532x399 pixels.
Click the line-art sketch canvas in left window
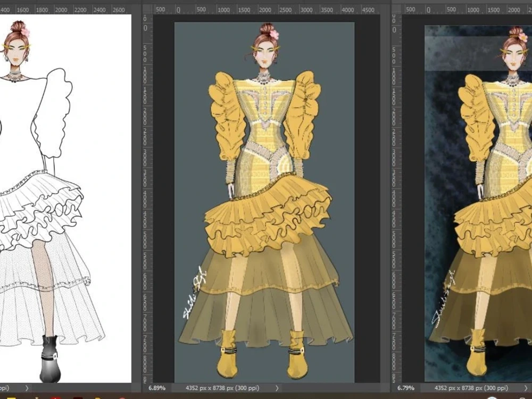pyautogui.click(x=65, y=198)
